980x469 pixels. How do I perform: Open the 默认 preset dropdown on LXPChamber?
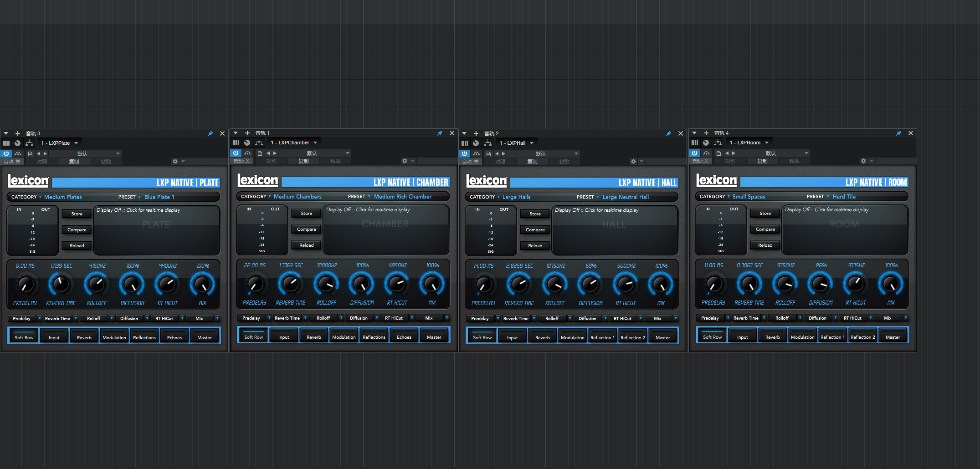[312, 153]
